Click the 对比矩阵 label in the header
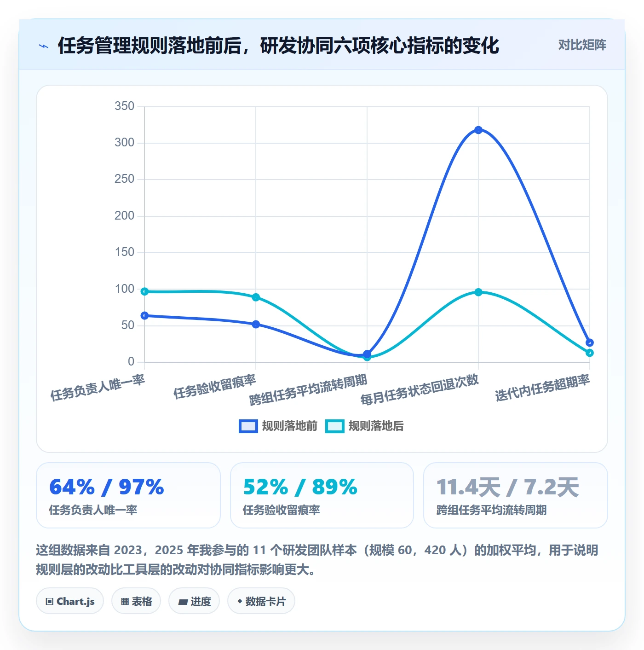644x650 pixels. (582, 45)
